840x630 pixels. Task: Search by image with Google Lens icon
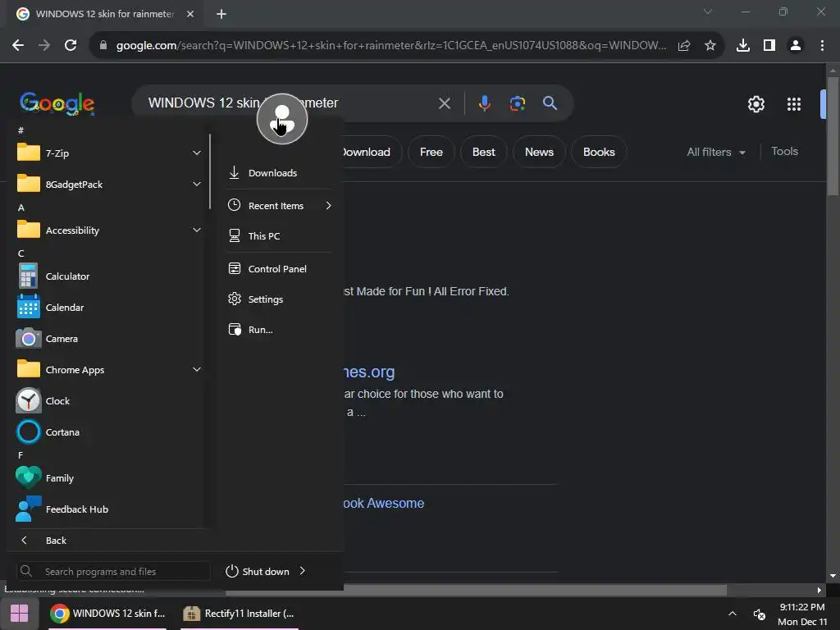click(517, 103)
